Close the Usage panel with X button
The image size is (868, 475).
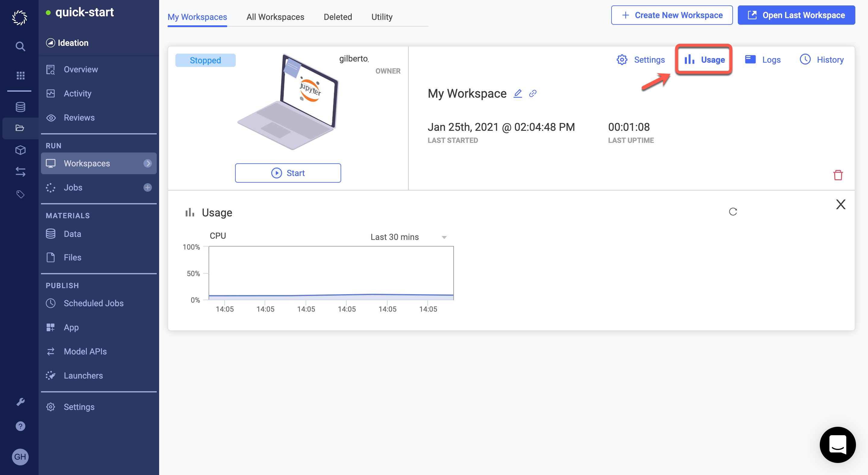pos(841,204)
